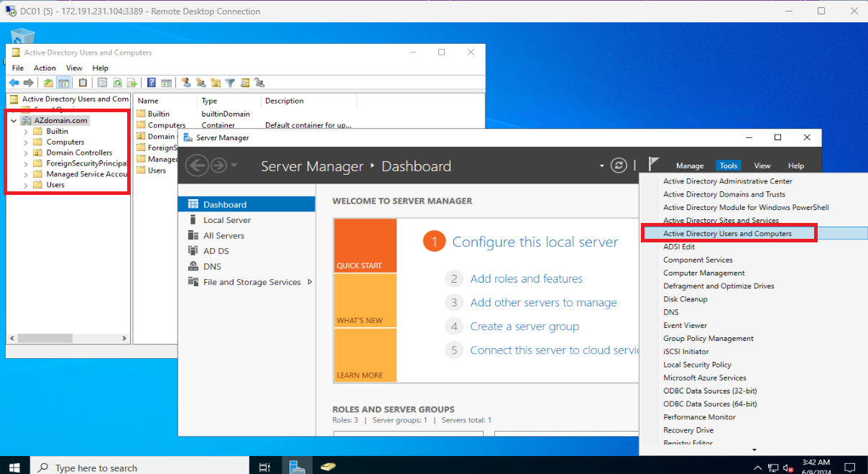Click the Server Manager forward arrow button
Image resolution: width=868 pixels, height=474 pixels.
[x=218, y=165]
